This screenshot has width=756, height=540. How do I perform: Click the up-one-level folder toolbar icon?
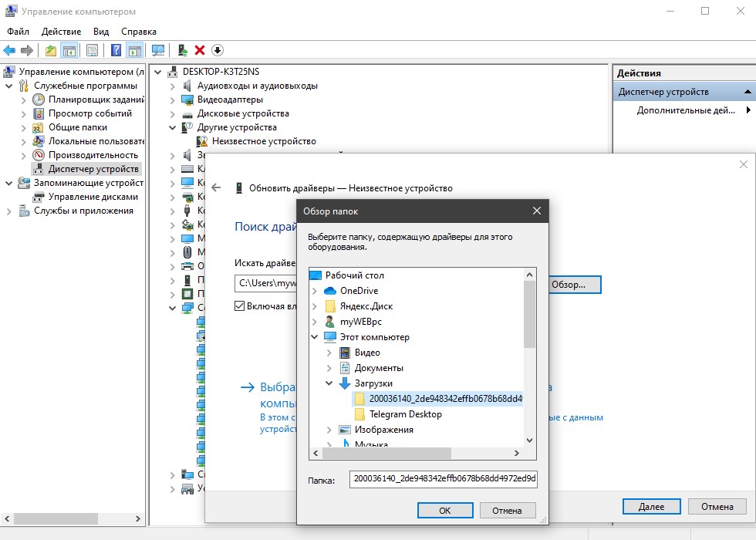pos(51,50)
